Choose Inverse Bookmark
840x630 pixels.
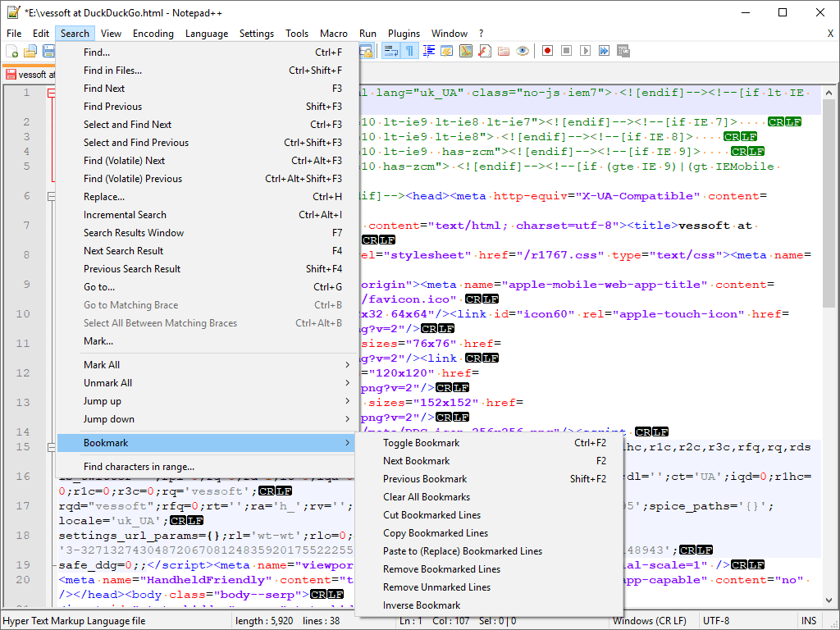click(x=489, y=605)
